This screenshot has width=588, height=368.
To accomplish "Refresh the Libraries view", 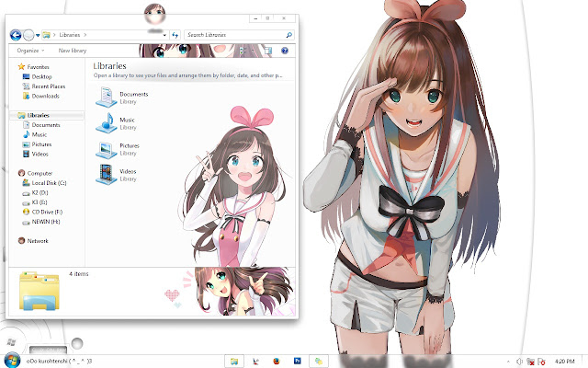I will coord(175,35).
